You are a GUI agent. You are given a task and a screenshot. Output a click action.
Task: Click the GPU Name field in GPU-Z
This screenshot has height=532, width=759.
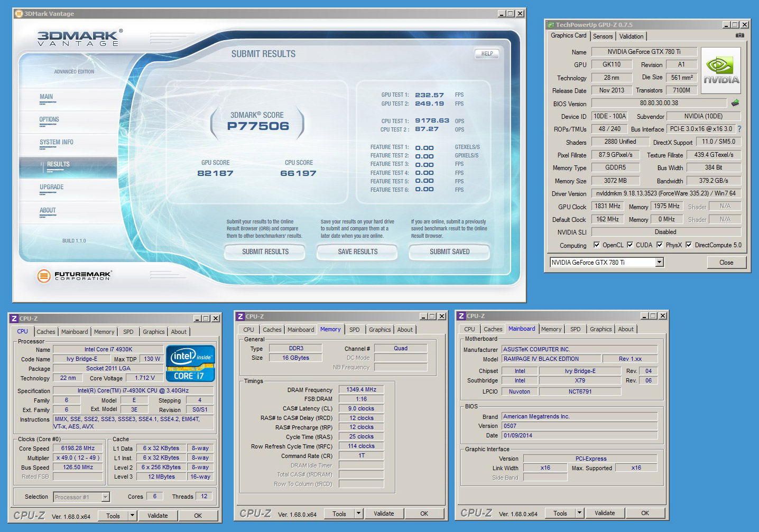click(x=644, y=52)
